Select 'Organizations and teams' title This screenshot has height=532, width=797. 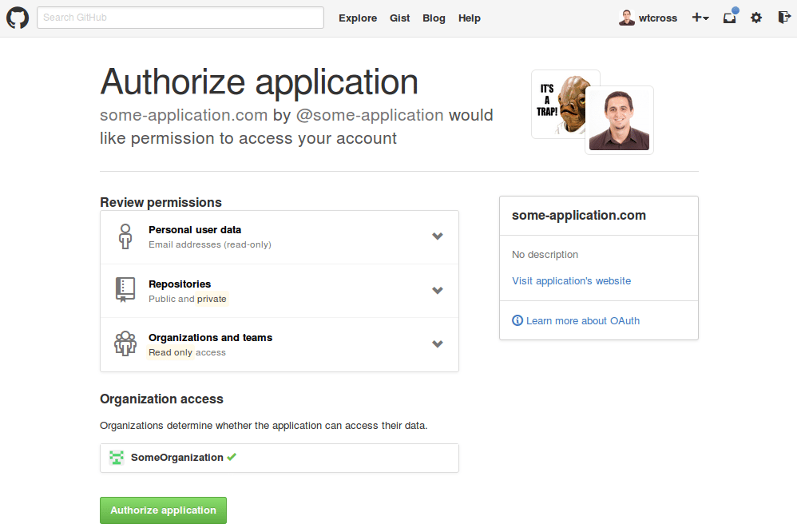tap(211, 338)
